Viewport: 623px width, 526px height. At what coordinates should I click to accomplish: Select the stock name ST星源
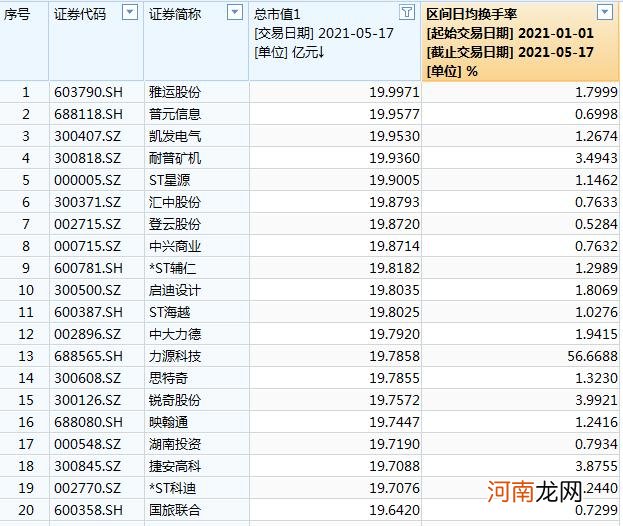click(x=170, y=180)
